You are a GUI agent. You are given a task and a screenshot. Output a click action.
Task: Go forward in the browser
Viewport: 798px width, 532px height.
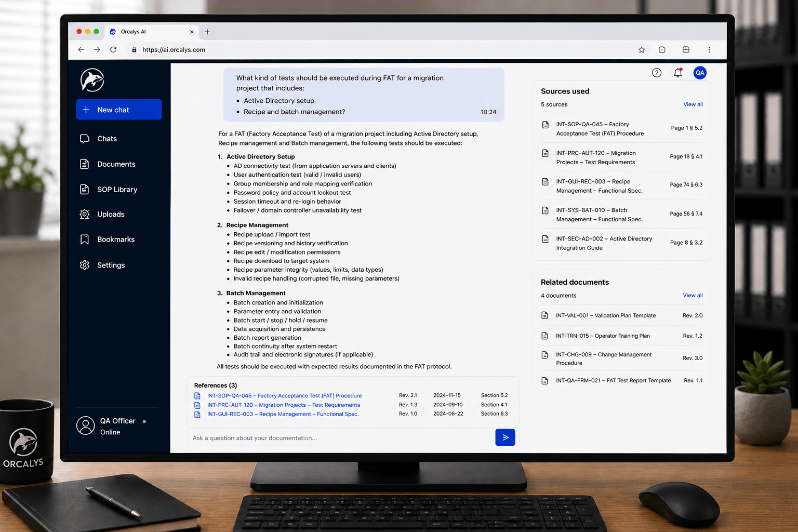click(x=97, y=50)
